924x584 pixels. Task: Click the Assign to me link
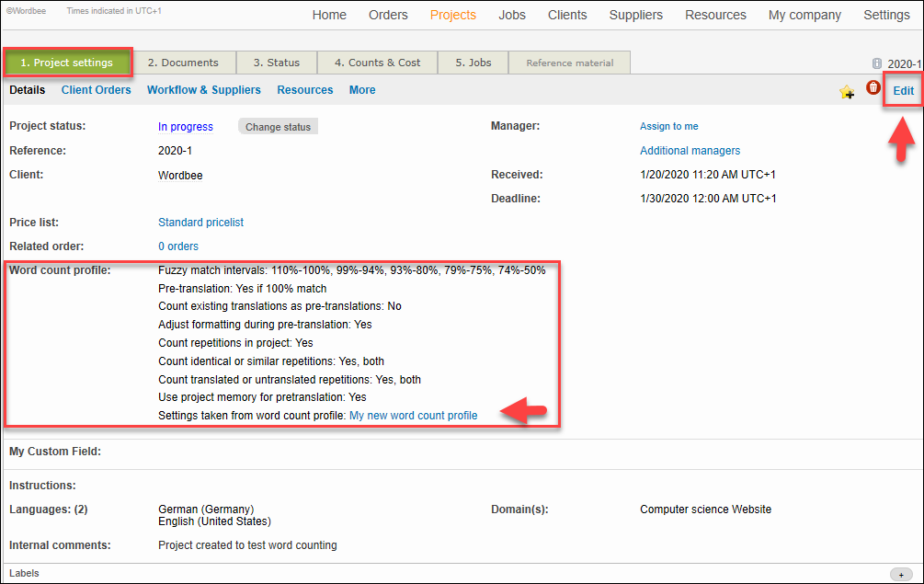point(668,127)
